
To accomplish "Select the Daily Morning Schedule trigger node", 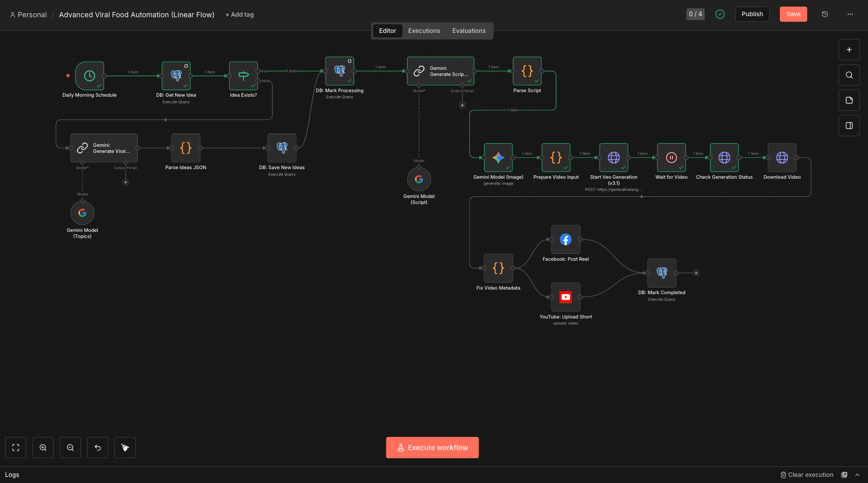I will click(x=89, y=75).
